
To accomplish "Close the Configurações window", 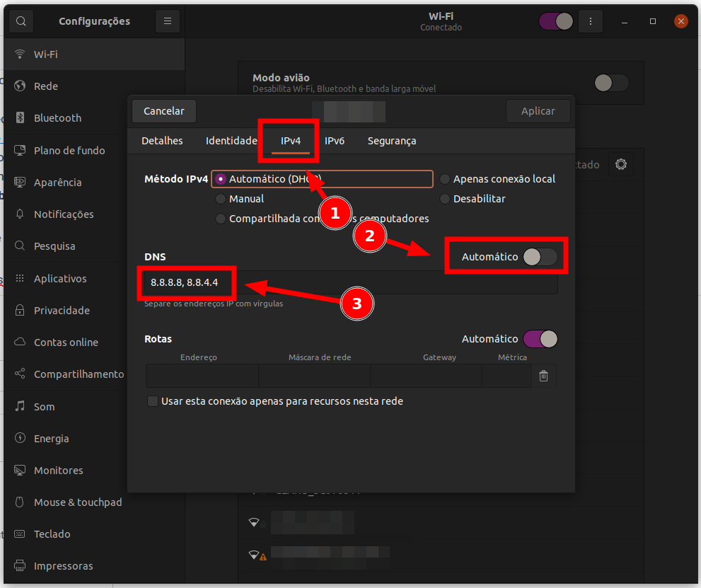I will point(681,21).
